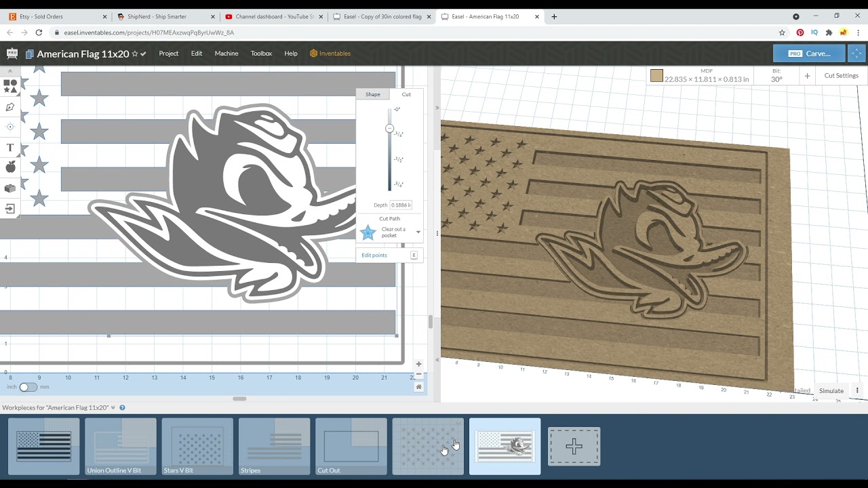868x488 pixels.
Task: Open Cut Settings
Action: point(842,76)
